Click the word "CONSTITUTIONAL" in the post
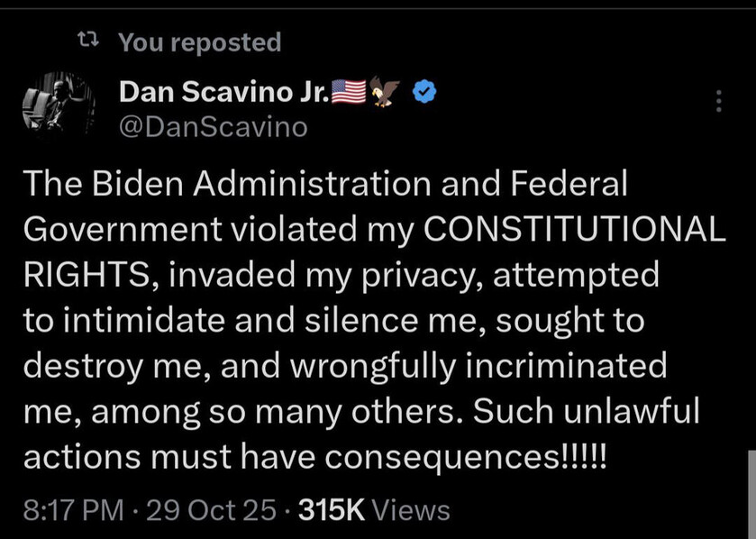756x539 pixels. click(x=573, y=229)
